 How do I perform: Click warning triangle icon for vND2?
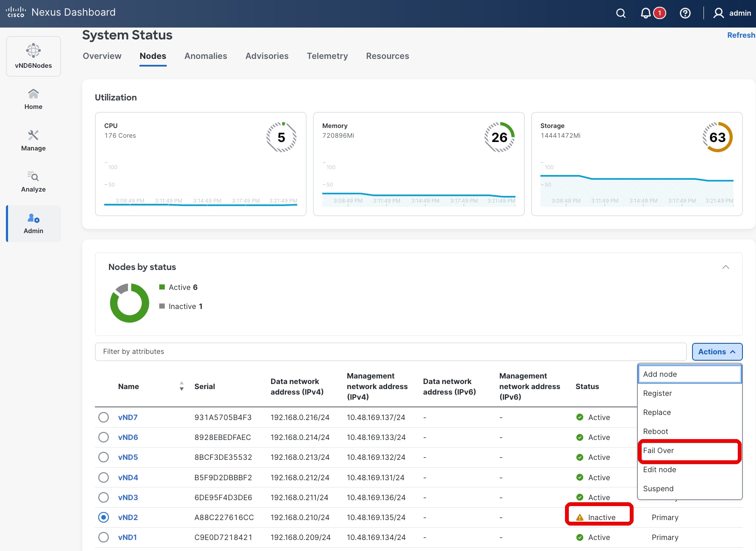coord(580,517)
